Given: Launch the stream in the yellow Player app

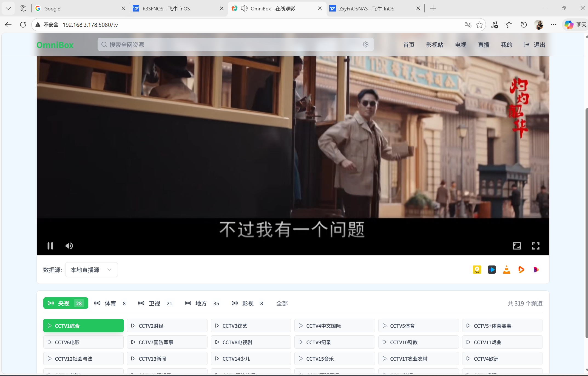Looking at the screenshot, I should pos(477,270).
